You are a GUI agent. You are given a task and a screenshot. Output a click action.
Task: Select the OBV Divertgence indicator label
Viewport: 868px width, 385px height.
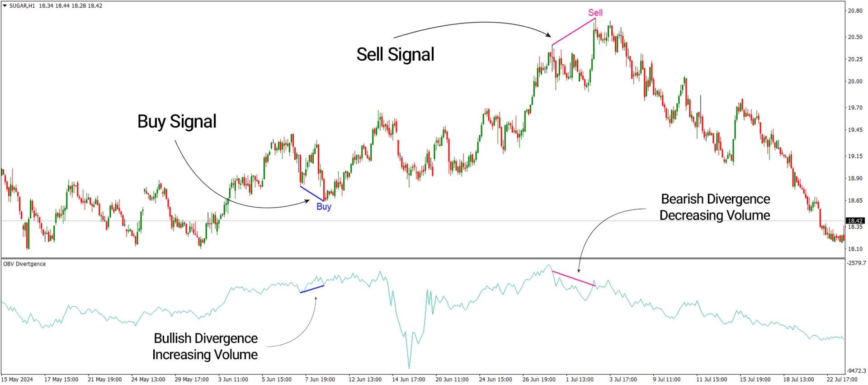point(24,264)
